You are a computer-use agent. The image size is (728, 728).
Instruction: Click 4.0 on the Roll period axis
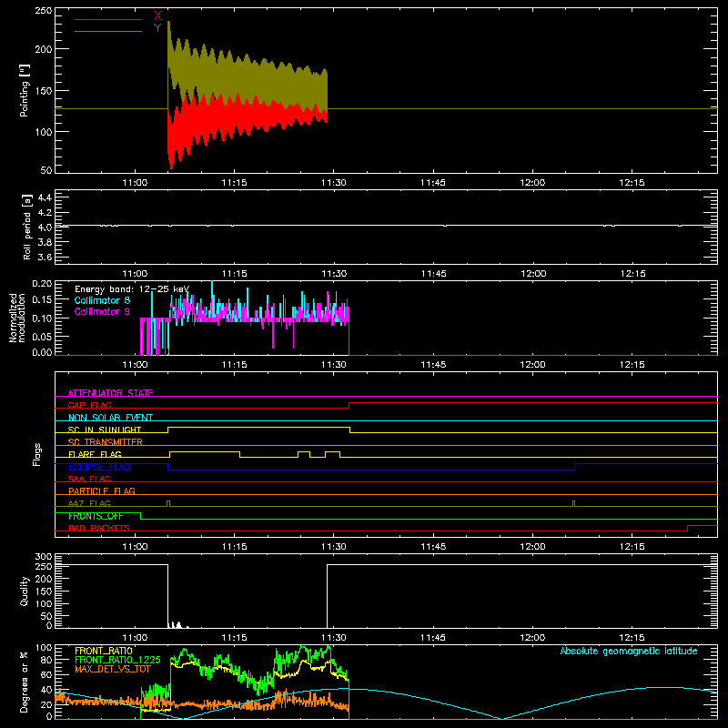coord(45,227)
